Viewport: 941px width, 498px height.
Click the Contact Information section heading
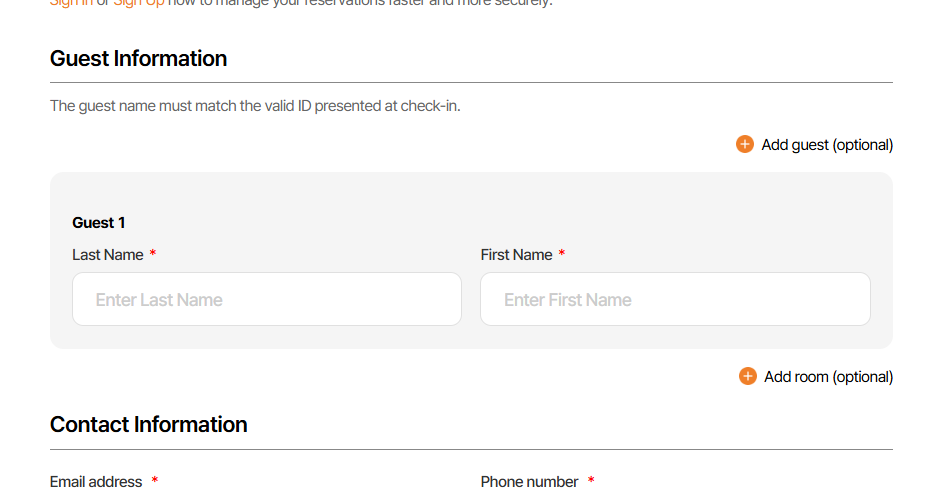148,424
